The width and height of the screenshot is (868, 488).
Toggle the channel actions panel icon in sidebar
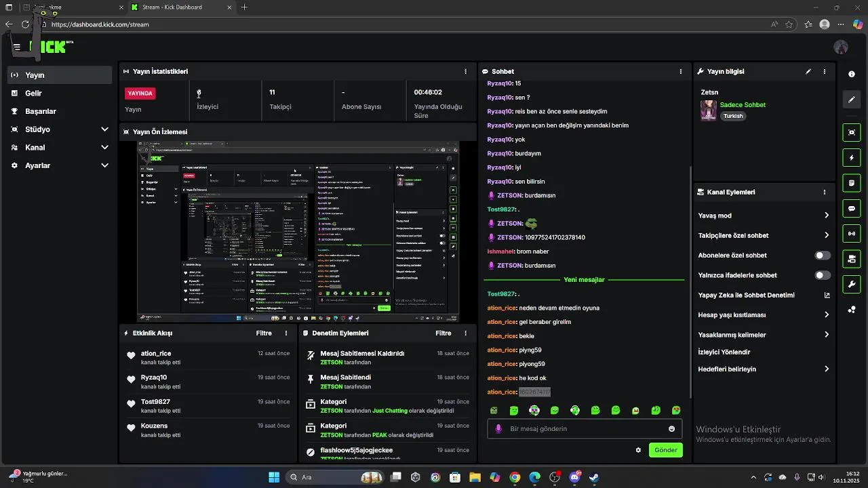pos(852,259)
